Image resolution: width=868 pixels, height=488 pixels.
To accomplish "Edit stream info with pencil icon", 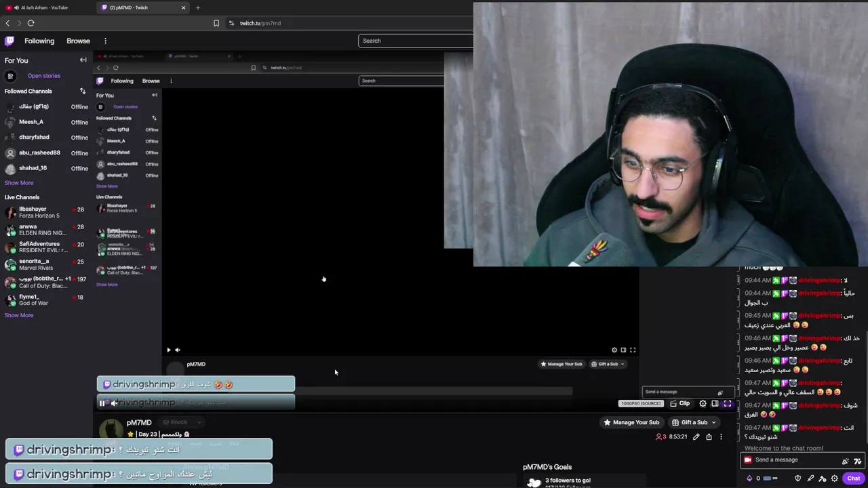I will (x=696, y=437).
